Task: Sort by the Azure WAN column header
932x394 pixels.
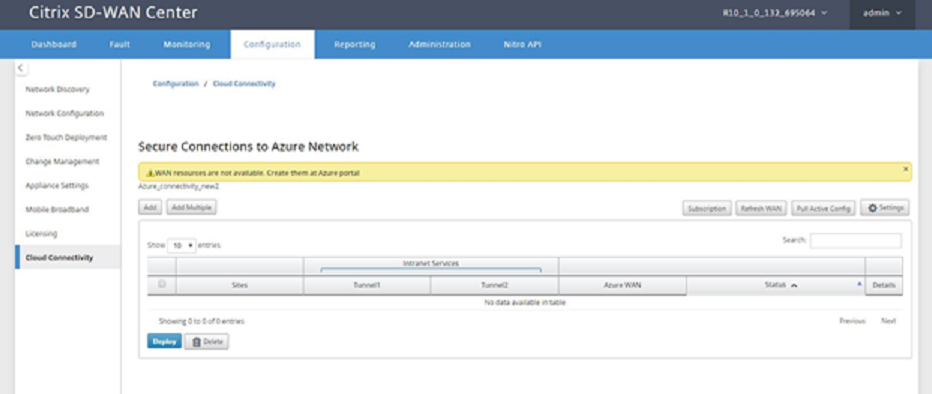Action: [x=622, y=285]
